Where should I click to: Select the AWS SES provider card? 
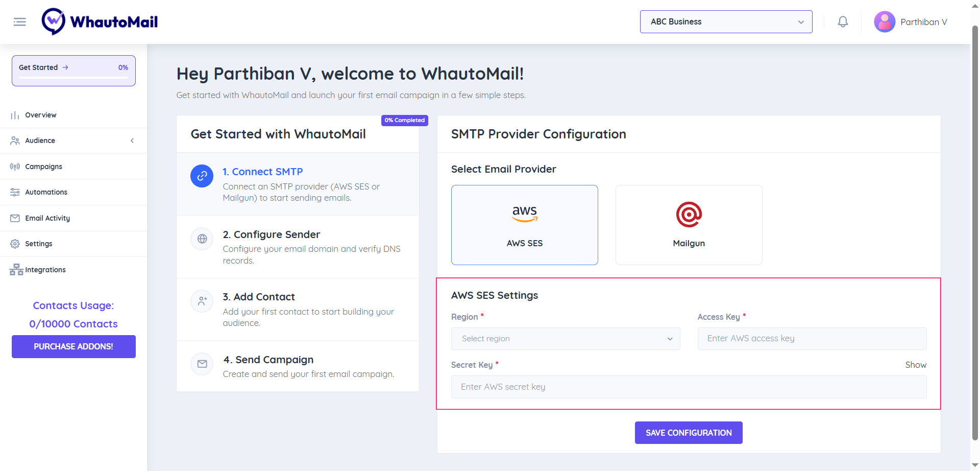[x=524, y=225]
